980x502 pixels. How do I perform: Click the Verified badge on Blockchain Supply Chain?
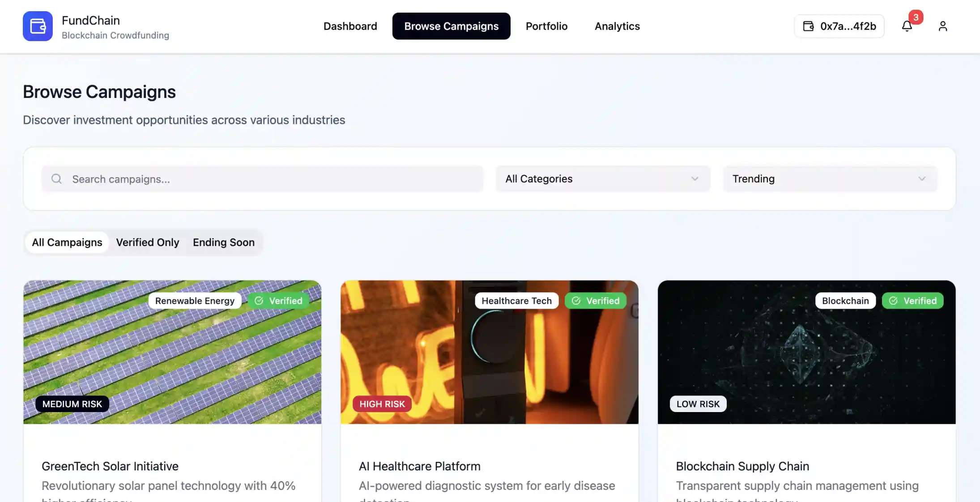913,301
